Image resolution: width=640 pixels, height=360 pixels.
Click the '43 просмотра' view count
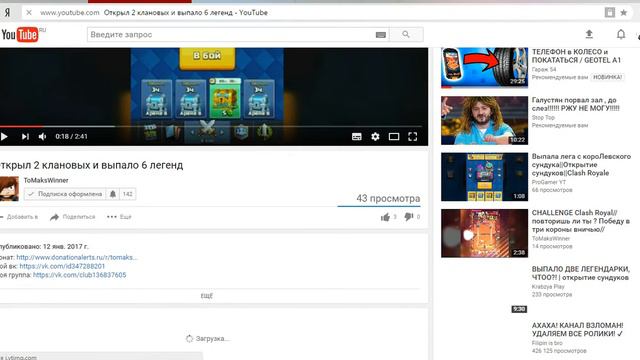388,198
